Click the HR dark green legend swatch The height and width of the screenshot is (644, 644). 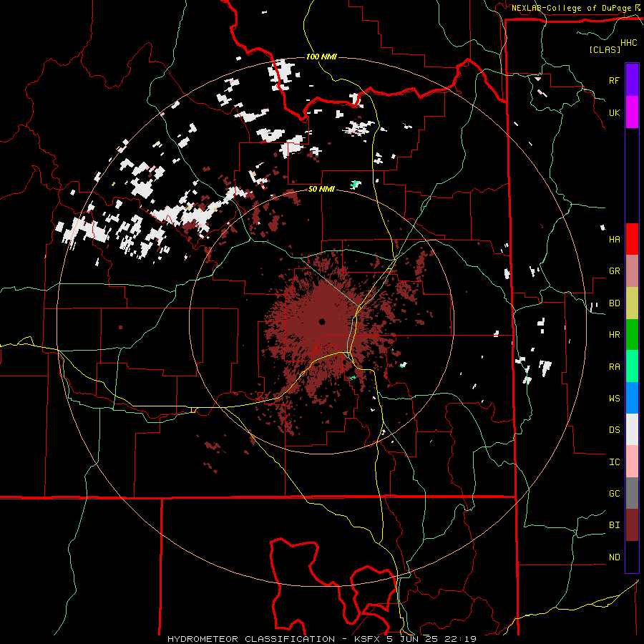click(632, 335)
